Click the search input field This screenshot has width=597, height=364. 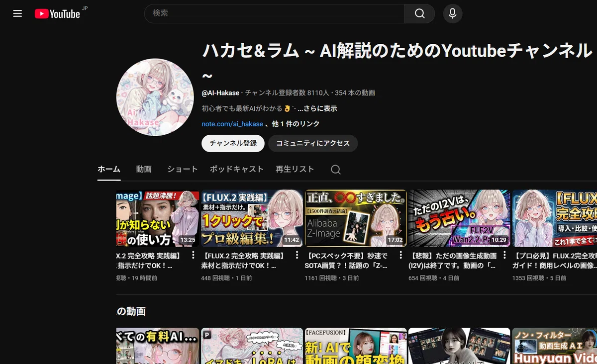274,13
